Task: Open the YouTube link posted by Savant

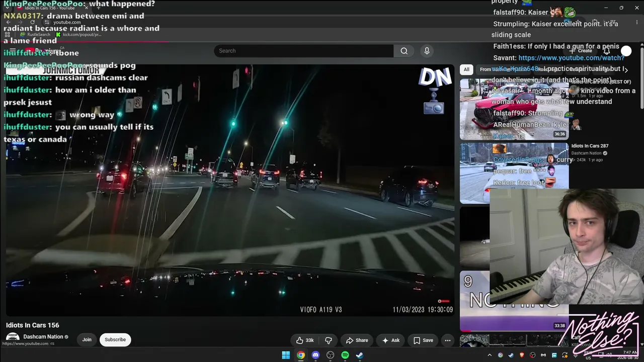Action: (571, 58)
